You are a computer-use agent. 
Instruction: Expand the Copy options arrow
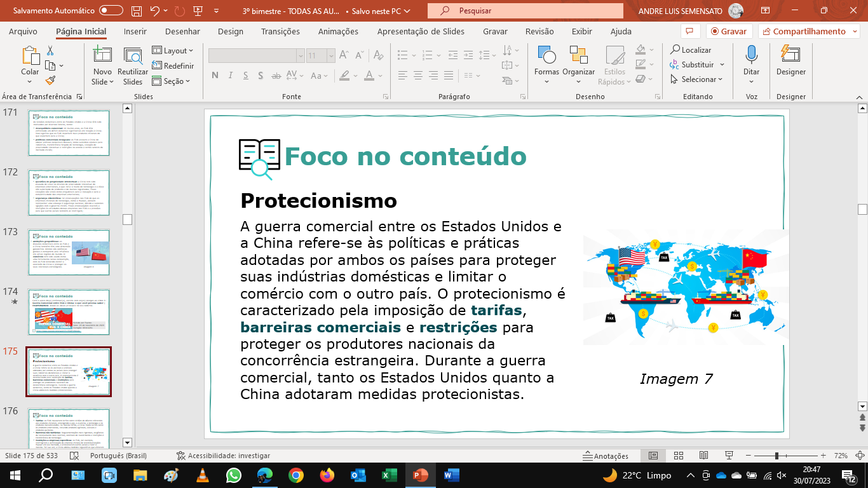[x=62, y=65]
